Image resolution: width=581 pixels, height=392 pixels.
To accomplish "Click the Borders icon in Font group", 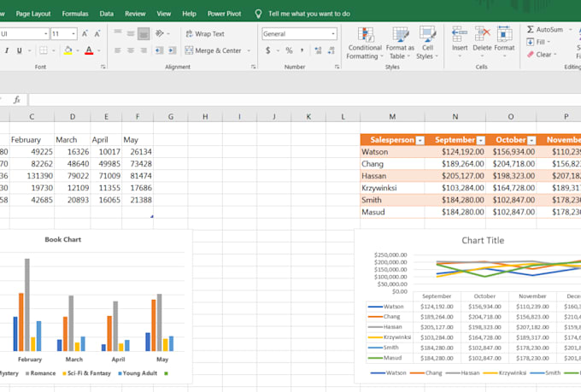I will (44, 50).
